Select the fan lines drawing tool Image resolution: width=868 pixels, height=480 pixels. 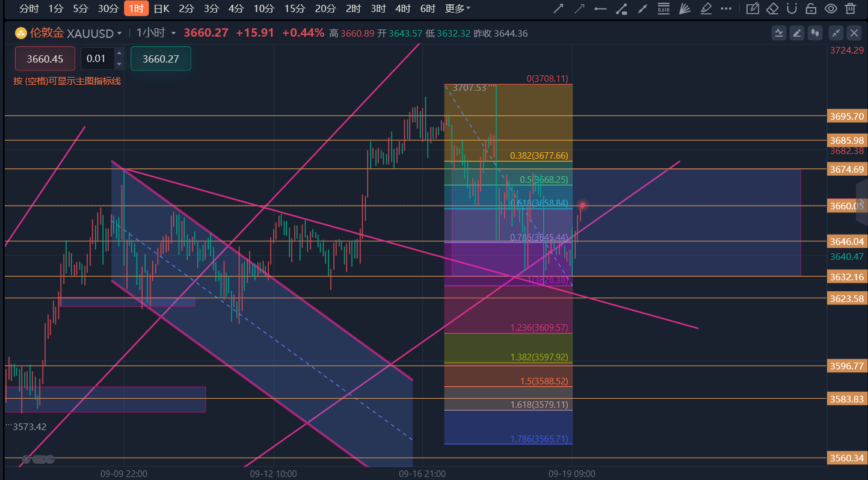685,8
